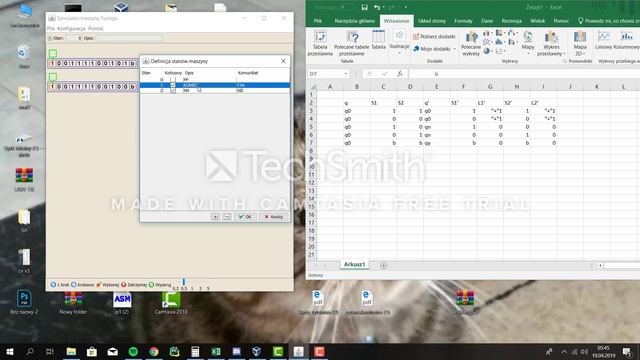Viewport: 640px width, 360px height.
Task: Open File Explorer from the taskbar
Action: point(71,351)
